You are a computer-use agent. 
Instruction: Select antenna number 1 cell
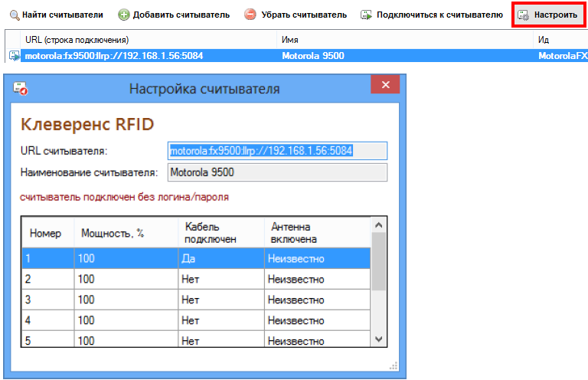pos(48,258)
